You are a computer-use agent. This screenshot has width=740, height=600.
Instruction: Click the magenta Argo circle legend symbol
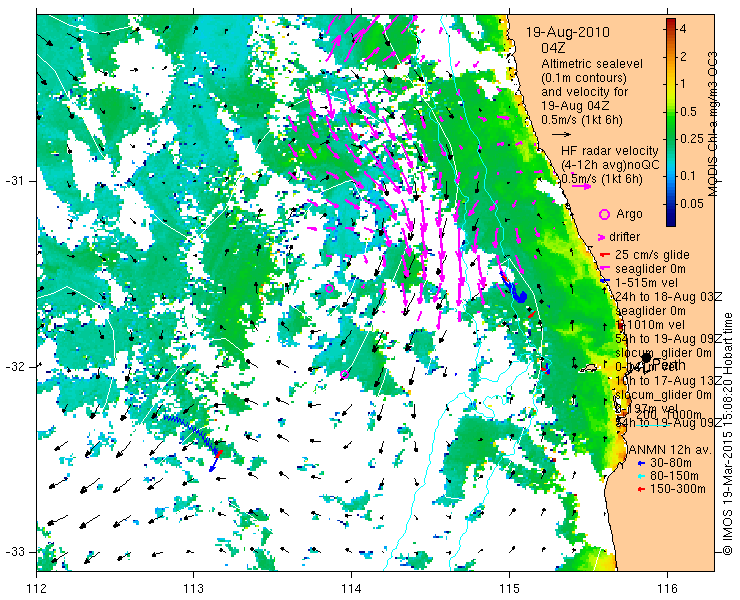point(604,215)
